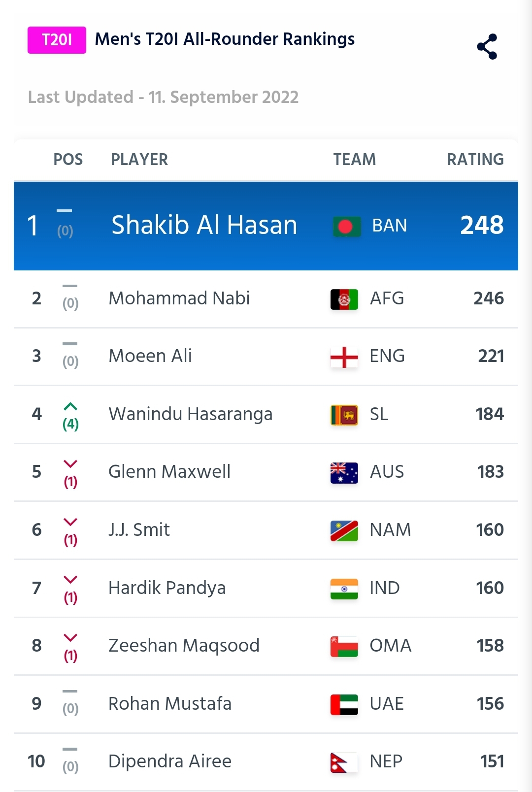This screenshot has width=532, height=792.
Task: Click the Men's T20I All-Rounder Rankings title
Action: point(225,39)
